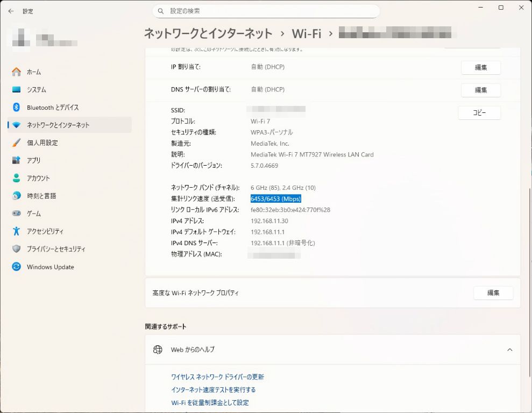Click the Bluetooth icon in sidebar

pyautogui.click(x=16, y=107)
